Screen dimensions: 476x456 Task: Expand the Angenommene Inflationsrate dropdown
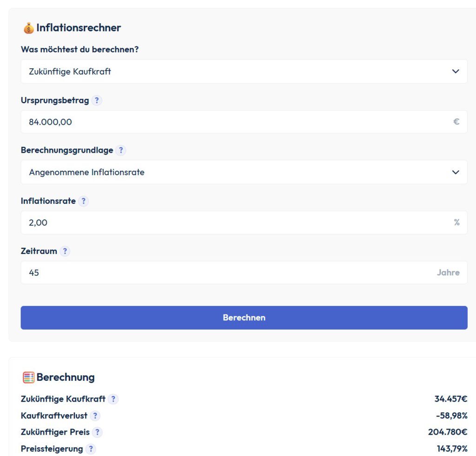pos(244,172)
